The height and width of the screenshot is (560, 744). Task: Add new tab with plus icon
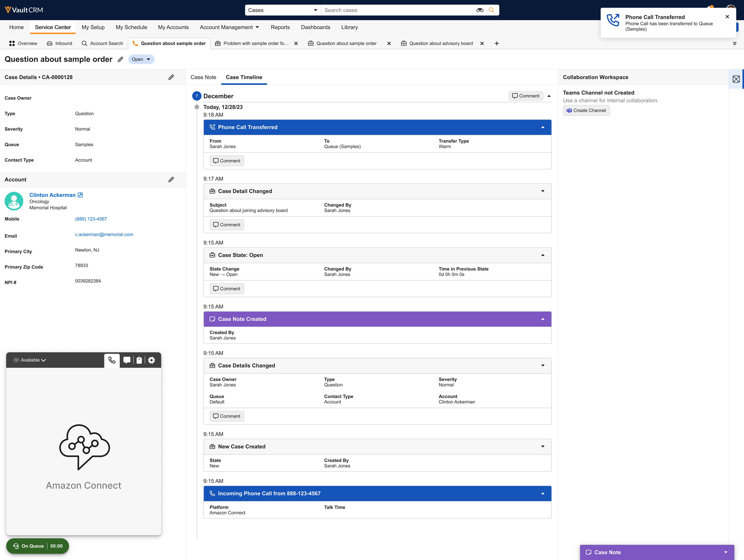pyautogui.click(x=496, y=43)
